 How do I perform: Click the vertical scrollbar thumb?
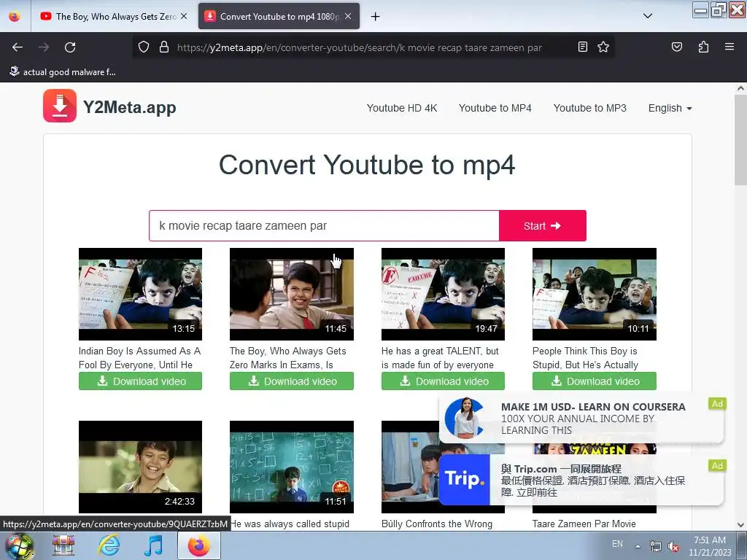coord(740,139)
